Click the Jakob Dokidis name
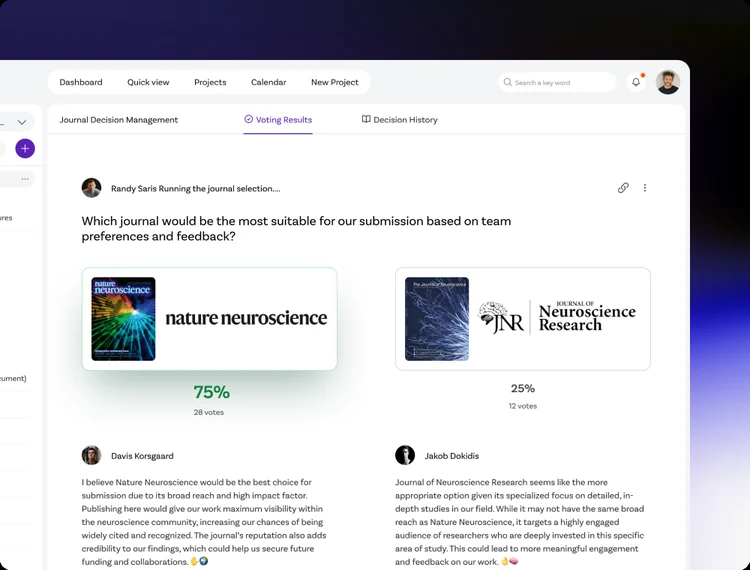 [452, 456]
